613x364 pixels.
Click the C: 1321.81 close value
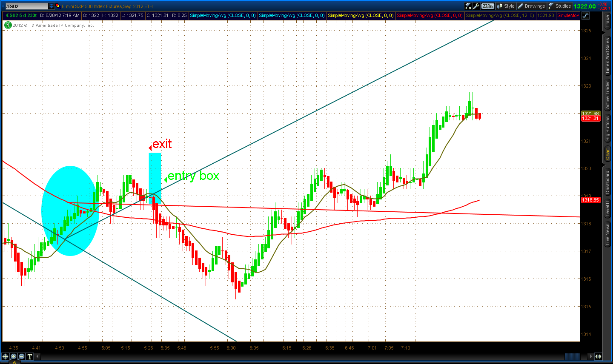pyautogui.click(x=158, y=15)
